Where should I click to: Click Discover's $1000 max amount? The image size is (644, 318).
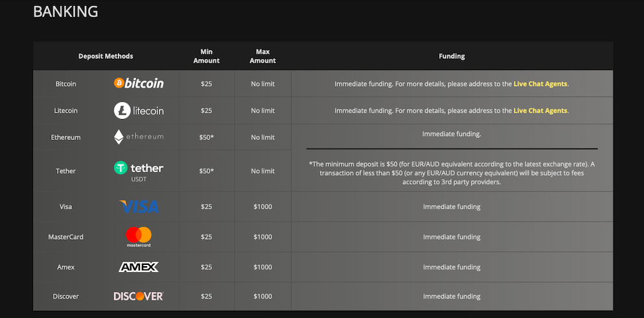[x=263, y=296]
